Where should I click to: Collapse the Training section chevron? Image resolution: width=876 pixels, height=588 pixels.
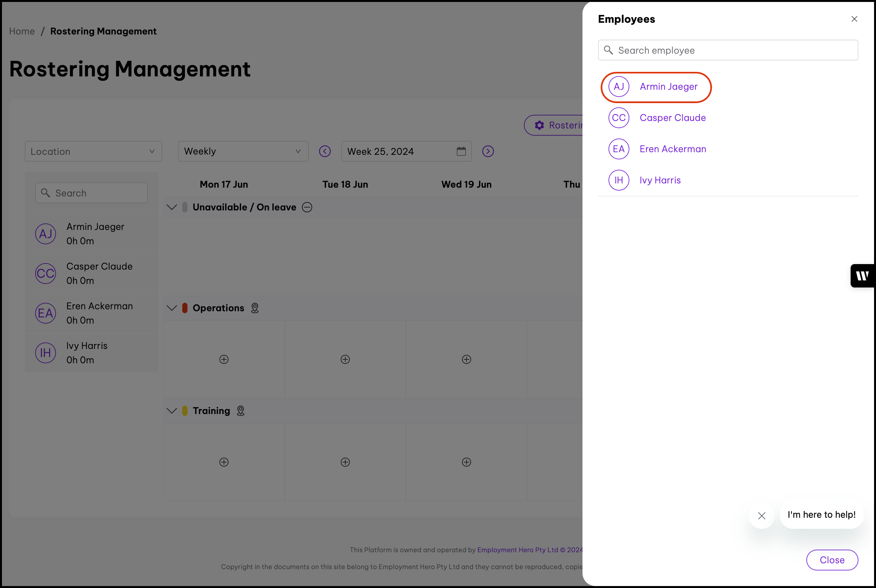coord(172,411)
